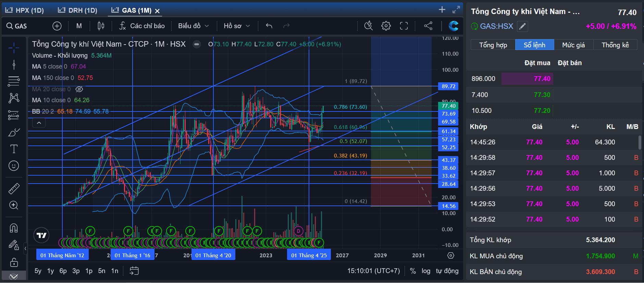The height and width of the screenshot is (283, 644).
Task: Select the Sổ lệnh tab
Action: click(534, 45)
